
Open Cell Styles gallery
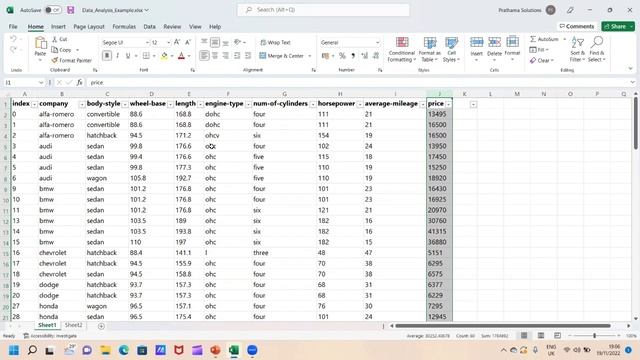pyautogui.click(x=451, y=49)
